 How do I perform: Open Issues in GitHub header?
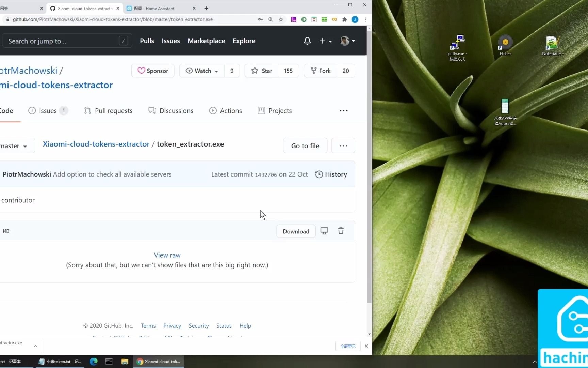[x=171, y=41]
